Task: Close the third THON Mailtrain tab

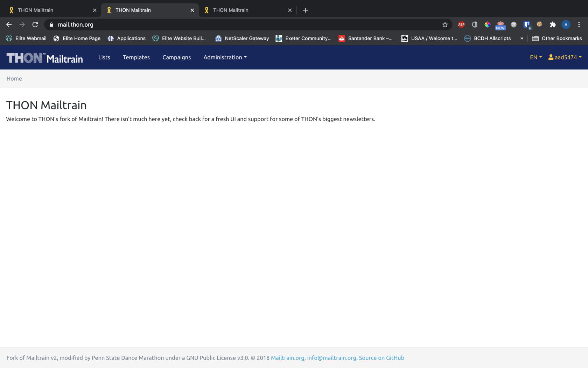Action: click(290, 10)
